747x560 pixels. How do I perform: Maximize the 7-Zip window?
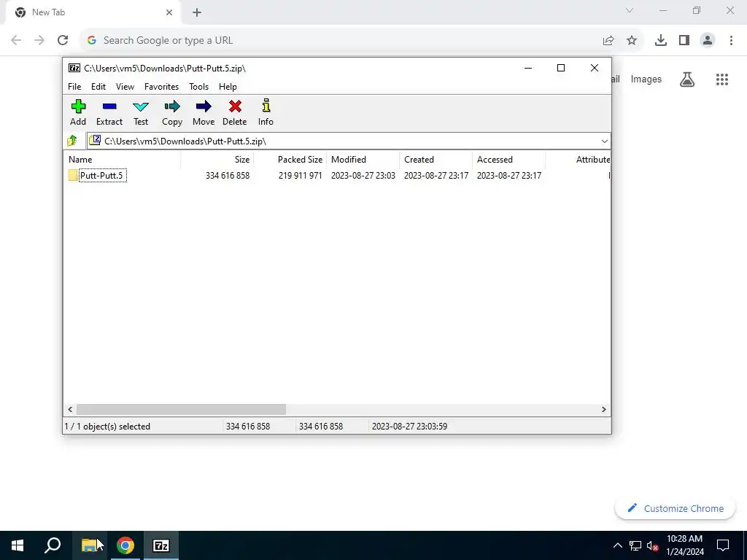(x=561, y=68)
